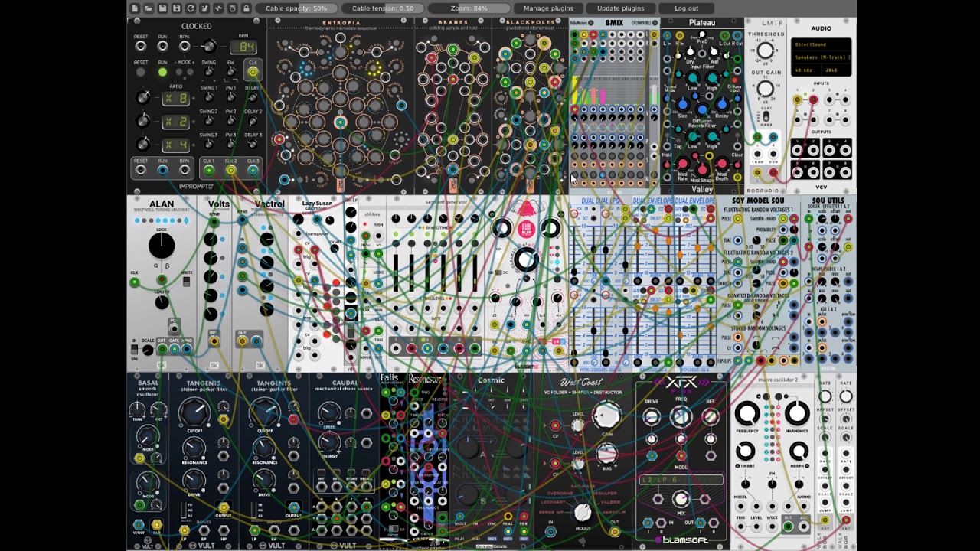Click the Plateau Size knob
Image resolution: width=980 pixels, height=551 pixels.
(682, 104)
